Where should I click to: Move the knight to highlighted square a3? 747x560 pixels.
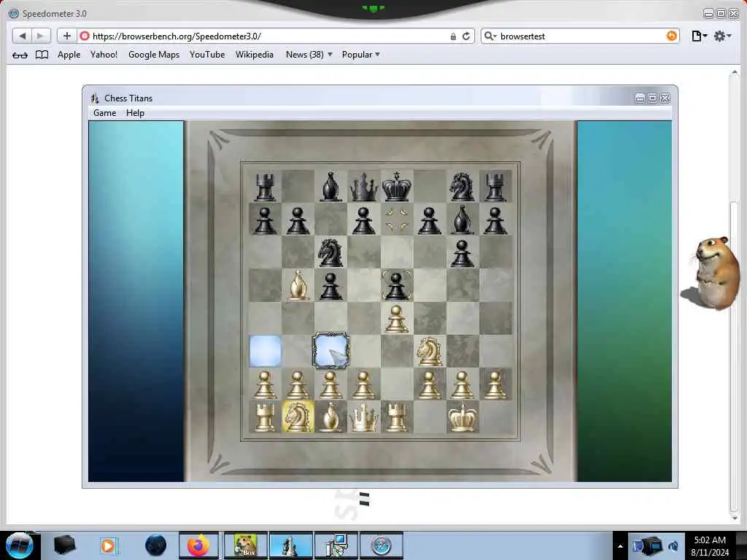tap(265, 351)
